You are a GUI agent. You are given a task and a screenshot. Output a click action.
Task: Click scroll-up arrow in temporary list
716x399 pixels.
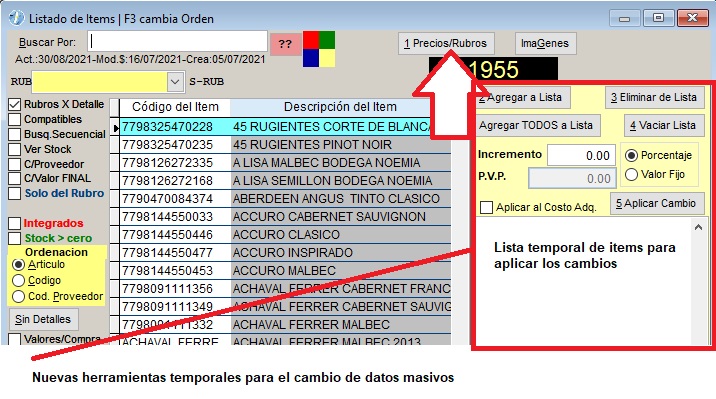[698, 227]
